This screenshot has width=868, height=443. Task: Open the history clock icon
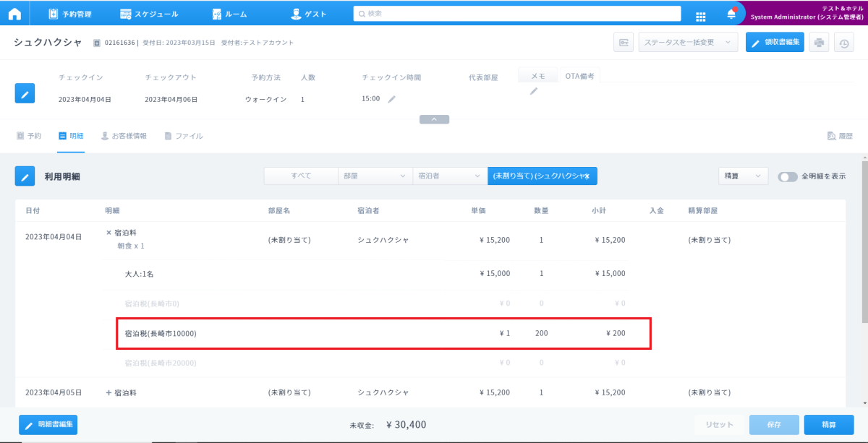[x=843, y=43]
